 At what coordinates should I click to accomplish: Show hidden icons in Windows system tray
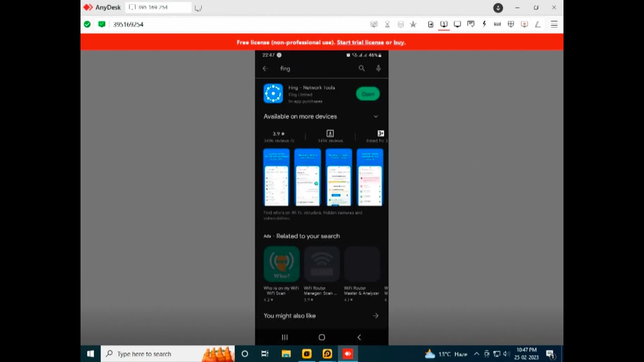click(476, 354)
